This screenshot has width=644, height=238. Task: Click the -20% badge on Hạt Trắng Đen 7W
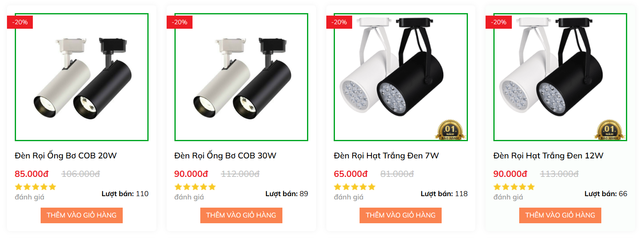pyautogui.click(x=339, y=22)
